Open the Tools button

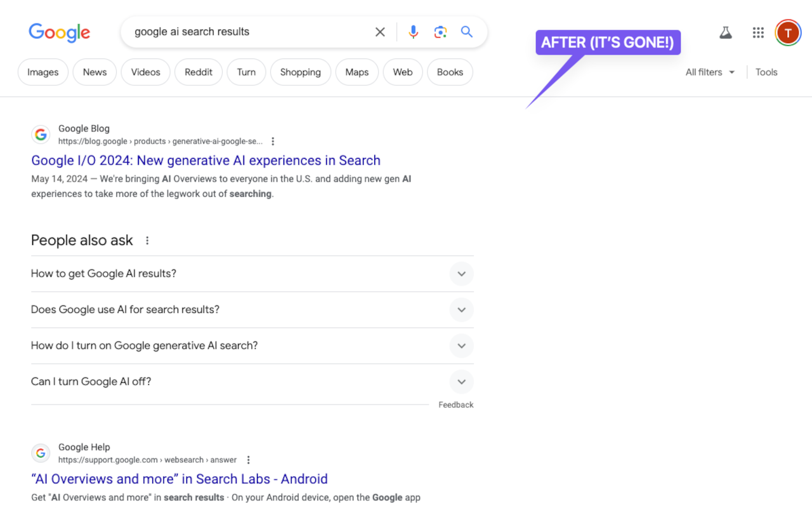[x=766, y=72]
